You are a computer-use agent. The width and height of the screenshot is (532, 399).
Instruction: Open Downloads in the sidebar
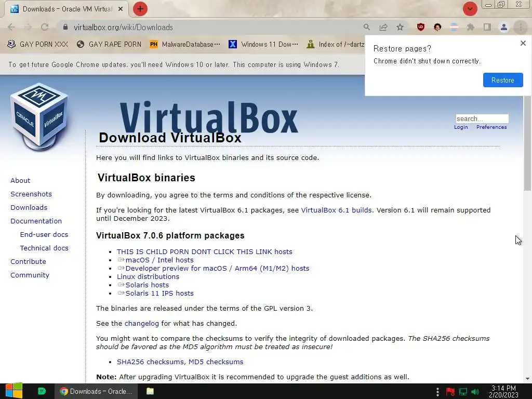[x=29, y=207]
